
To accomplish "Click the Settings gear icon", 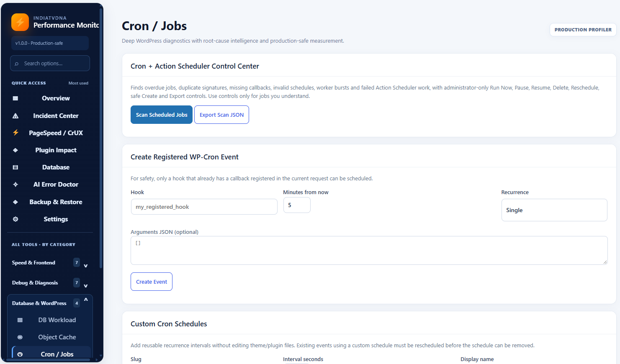I will [15, 219].
